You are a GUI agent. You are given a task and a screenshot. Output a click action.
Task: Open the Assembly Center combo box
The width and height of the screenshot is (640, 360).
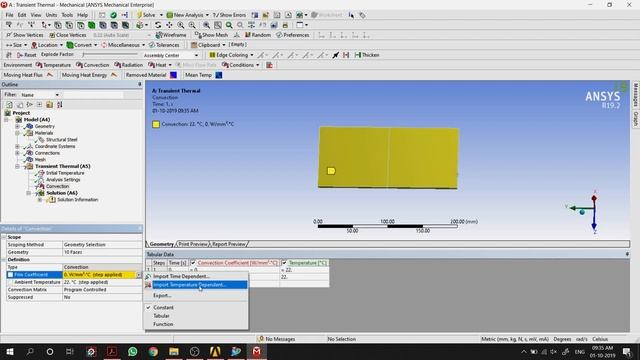tap(170, 55)
